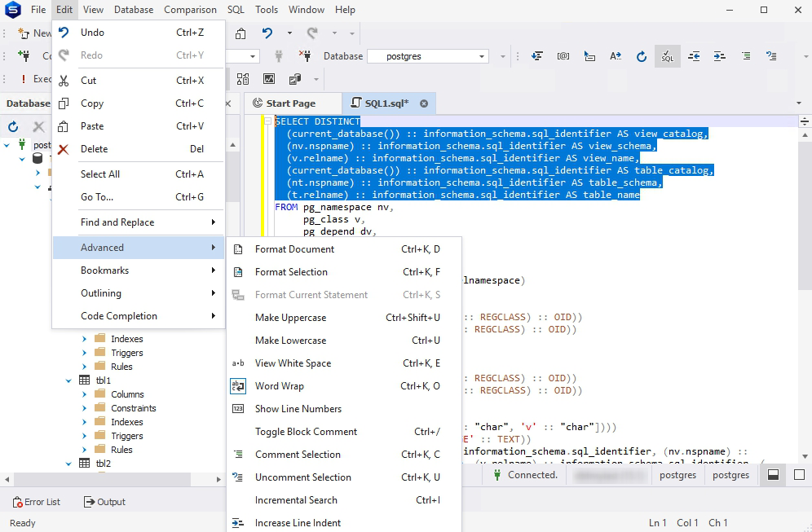Viewport: 812px width, 532px height.
Task: Click the Redo arrow icon in main toolbar
Action: (x=312, y=33)
